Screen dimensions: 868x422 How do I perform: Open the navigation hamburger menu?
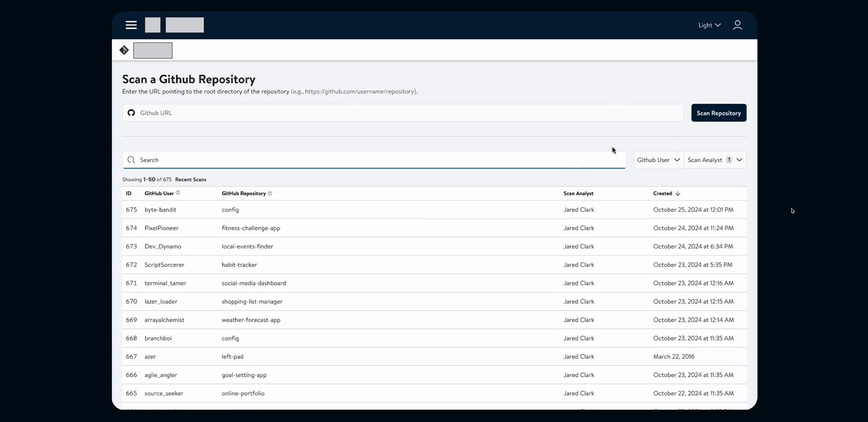point(131,25)
